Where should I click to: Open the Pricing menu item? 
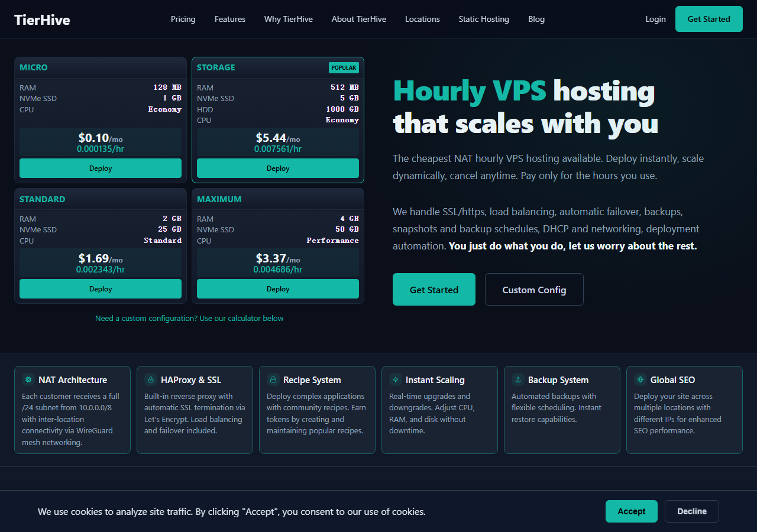tap(183, 19)
